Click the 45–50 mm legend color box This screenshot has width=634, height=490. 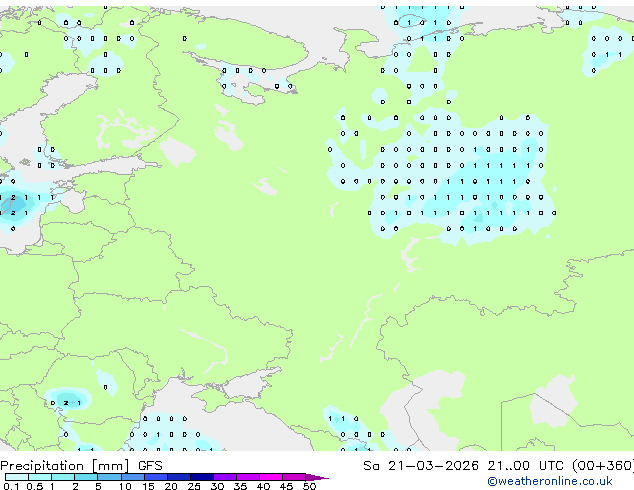(294, 477)
